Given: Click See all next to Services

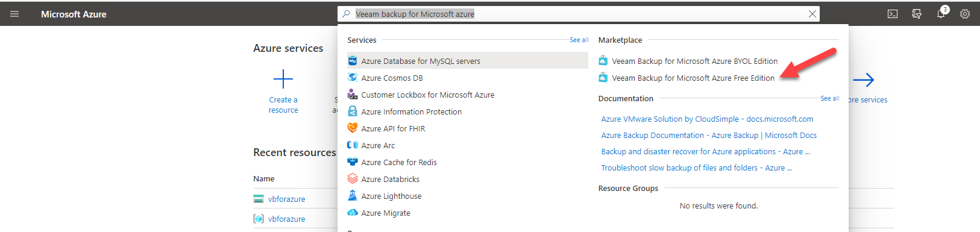Looking at the screenshot, I should point(579,40).
